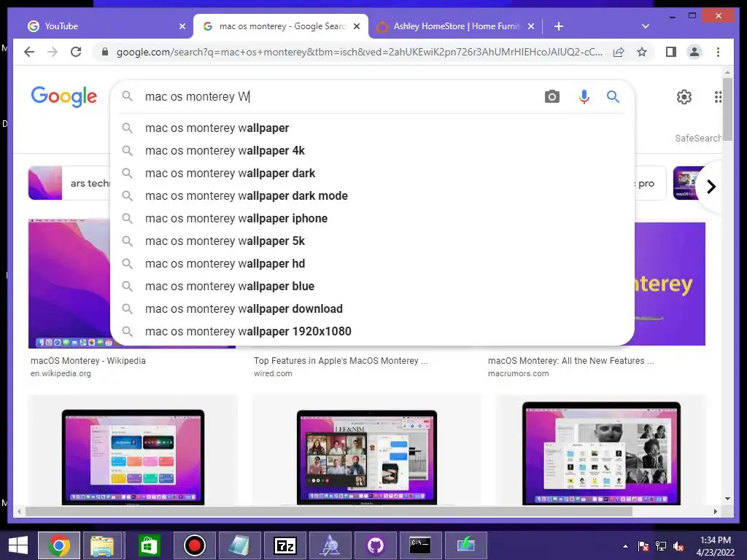Close the YouTube tab

tap(182, 26)
